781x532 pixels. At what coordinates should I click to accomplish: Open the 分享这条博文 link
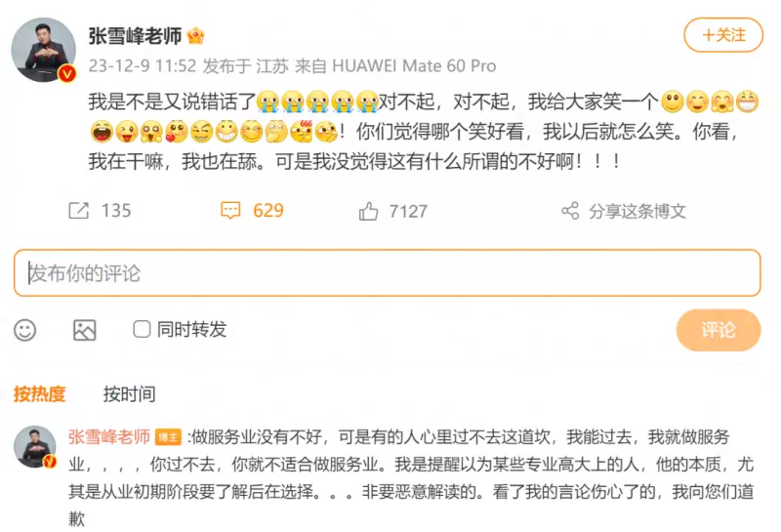(637, 211)
